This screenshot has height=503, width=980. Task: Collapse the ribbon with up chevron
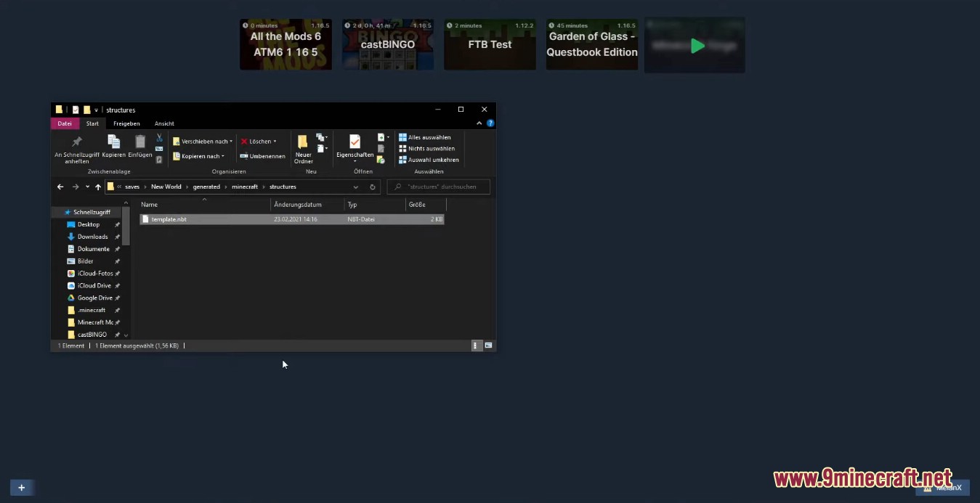(x=479, y=123)
